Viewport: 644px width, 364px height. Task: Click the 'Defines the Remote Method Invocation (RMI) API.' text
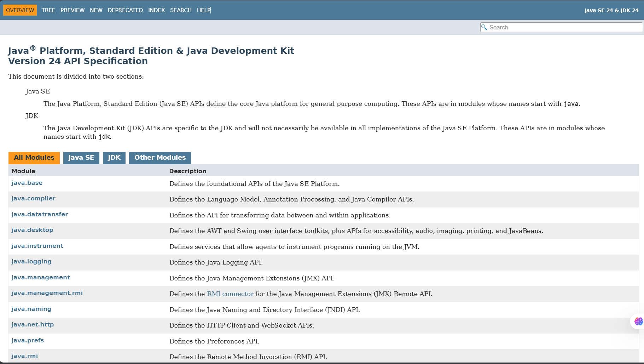pos(248,357)
